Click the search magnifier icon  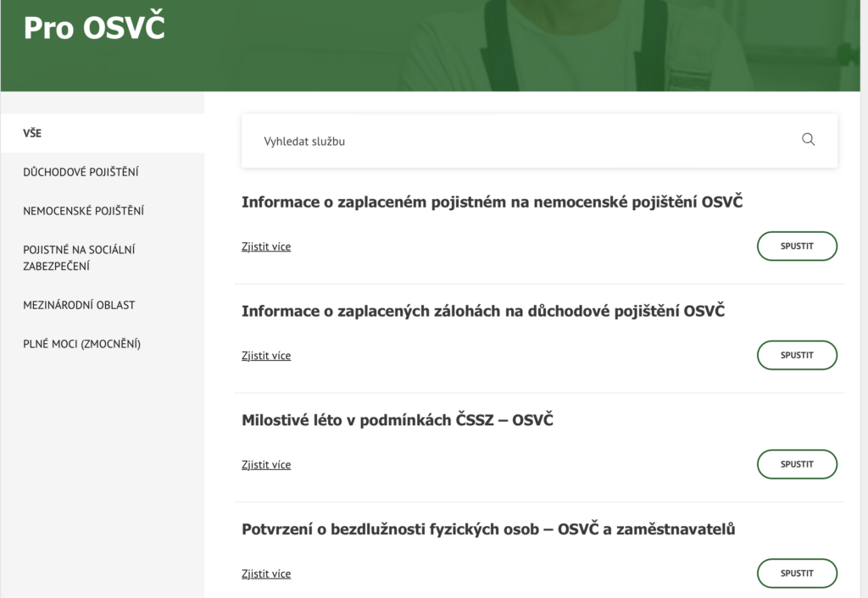coord(807,139)
